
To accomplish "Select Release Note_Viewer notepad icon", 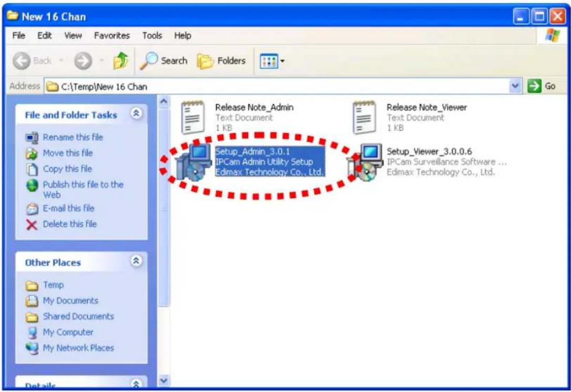I will (x=364, y=118).
